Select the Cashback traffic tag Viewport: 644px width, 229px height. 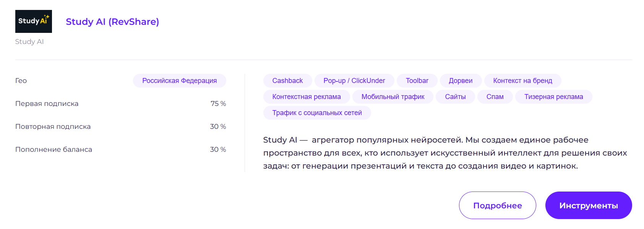(287, 80)
